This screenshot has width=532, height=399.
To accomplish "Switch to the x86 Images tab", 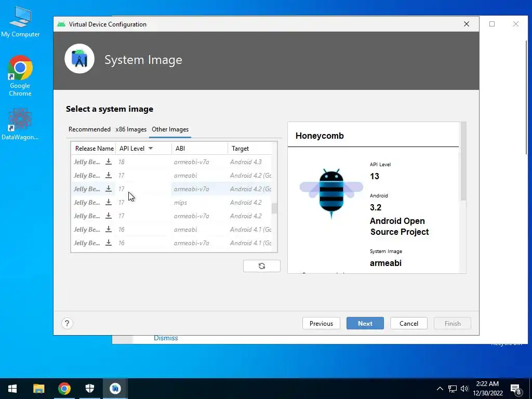I will click(131, 129).
